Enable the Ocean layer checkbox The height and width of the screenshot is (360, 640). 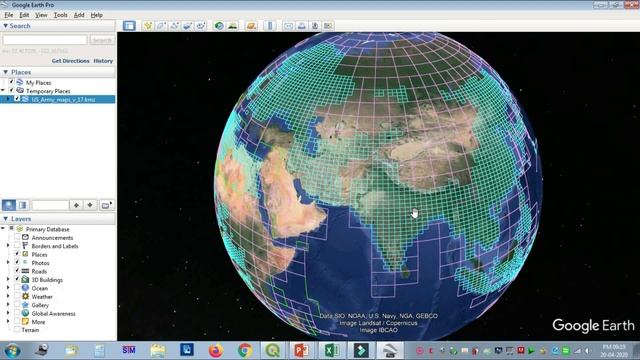(17, 288)
